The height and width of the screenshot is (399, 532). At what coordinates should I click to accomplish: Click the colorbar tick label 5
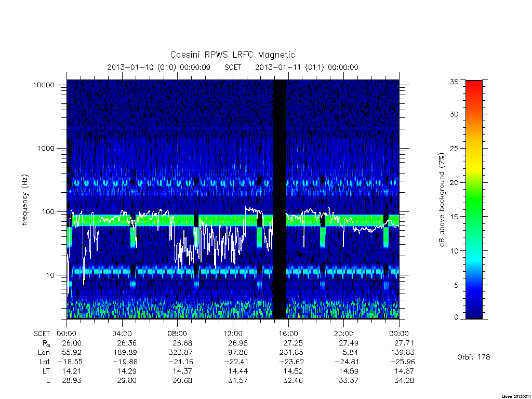(x=456, y=285)
